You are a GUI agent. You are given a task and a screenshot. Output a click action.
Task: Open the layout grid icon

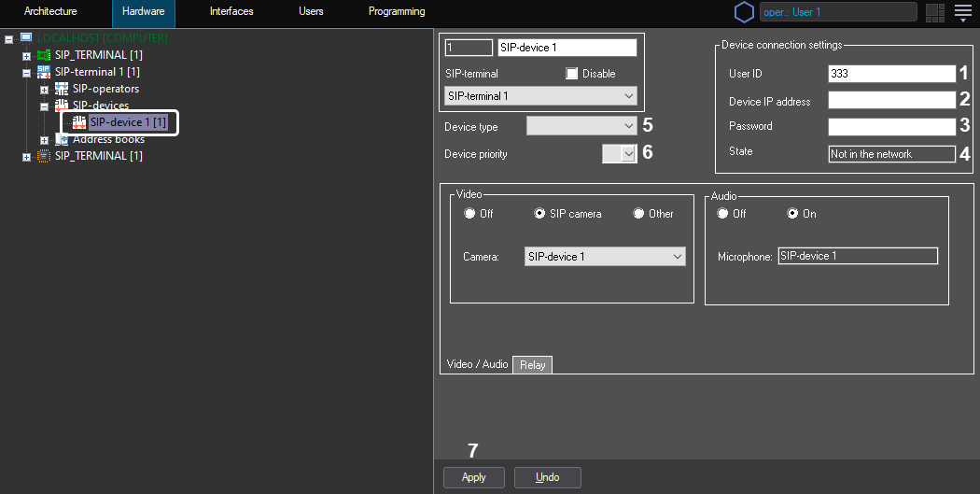pyautogui.click(x=934, y=12)
